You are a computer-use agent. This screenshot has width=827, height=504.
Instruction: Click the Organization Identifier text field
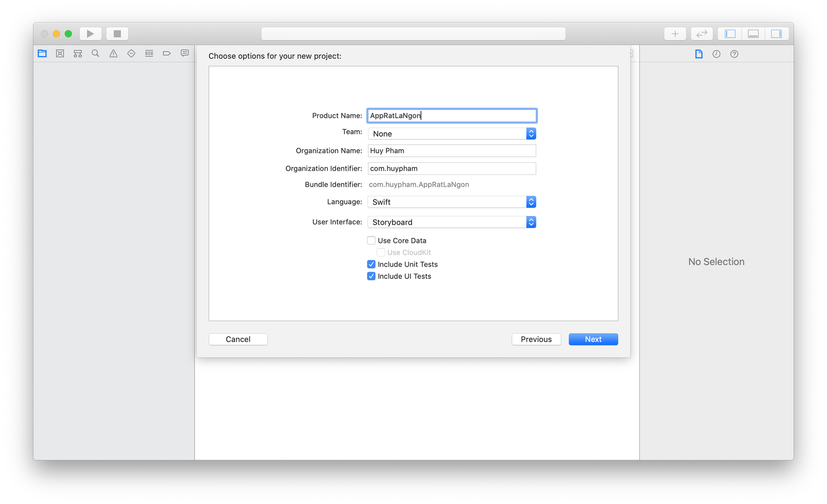(452, 169)
